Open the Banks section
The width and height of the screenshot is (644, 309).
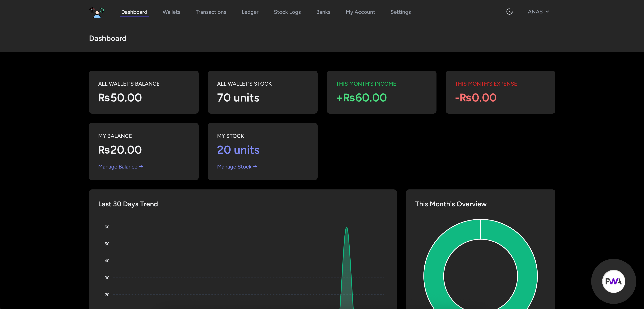point(323,12)
